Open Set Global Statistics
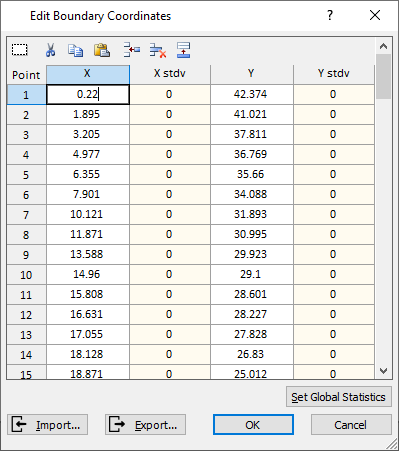 339,397
